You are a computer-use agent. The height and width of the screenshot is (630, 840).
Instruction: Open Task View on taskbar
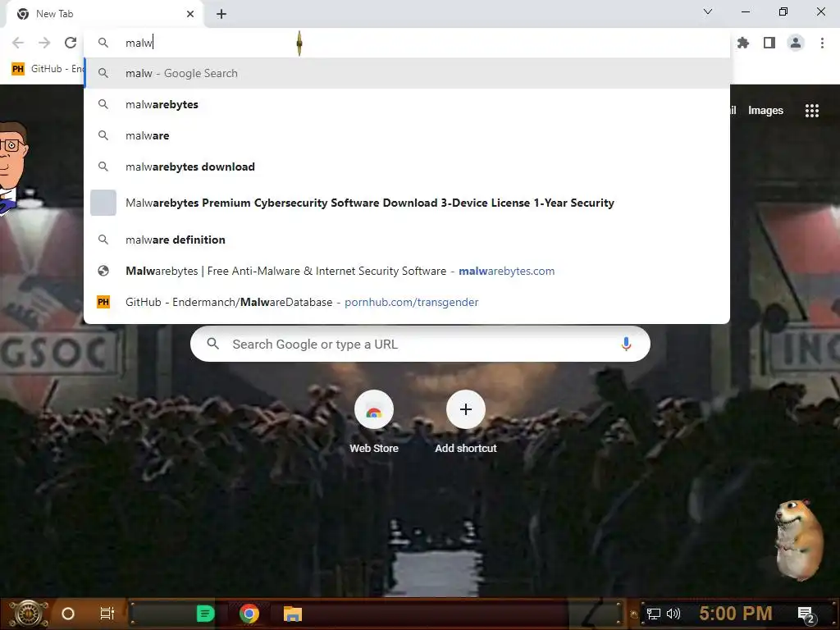pos(107,614)
